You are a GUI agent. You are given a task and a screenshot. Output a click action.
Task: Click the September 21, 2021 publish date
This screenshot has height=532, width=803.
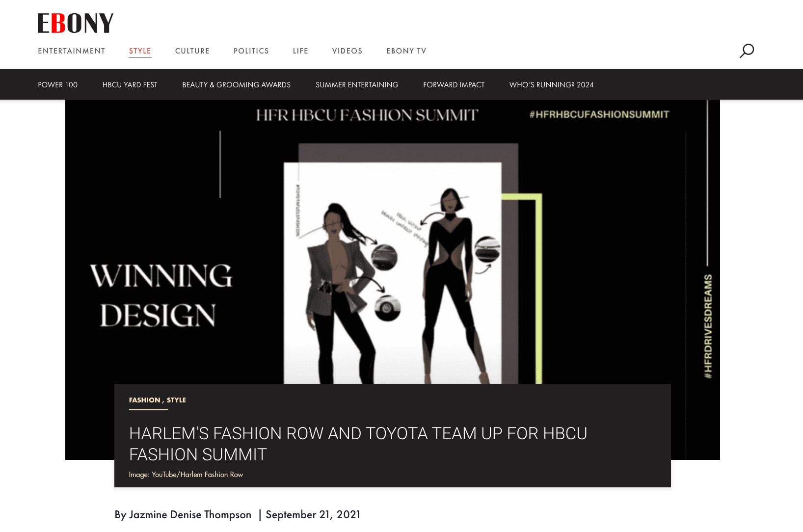(x=313, y=515)
